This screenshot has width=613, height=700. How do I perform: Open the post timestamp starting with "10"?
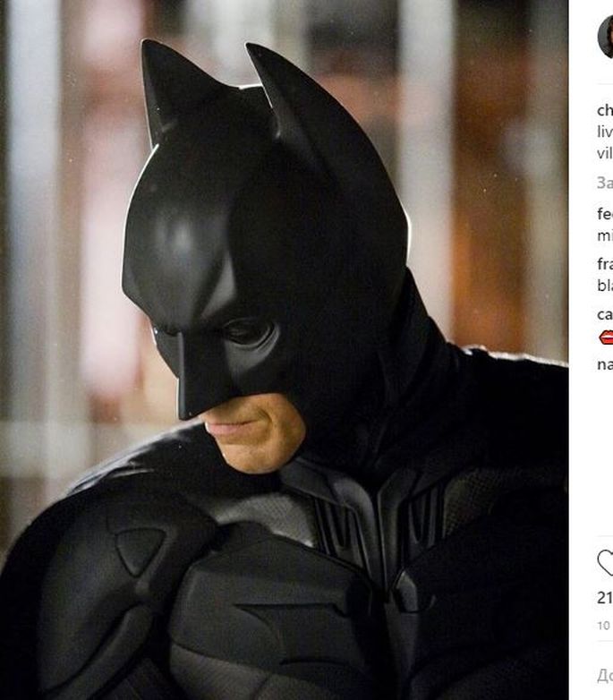coord(604,626)
